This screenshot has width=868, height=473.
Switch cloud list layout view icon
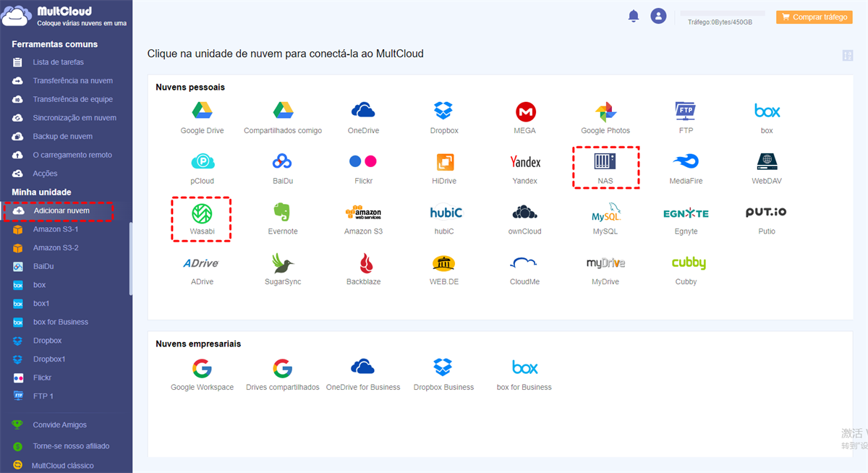tap(848, 56)
